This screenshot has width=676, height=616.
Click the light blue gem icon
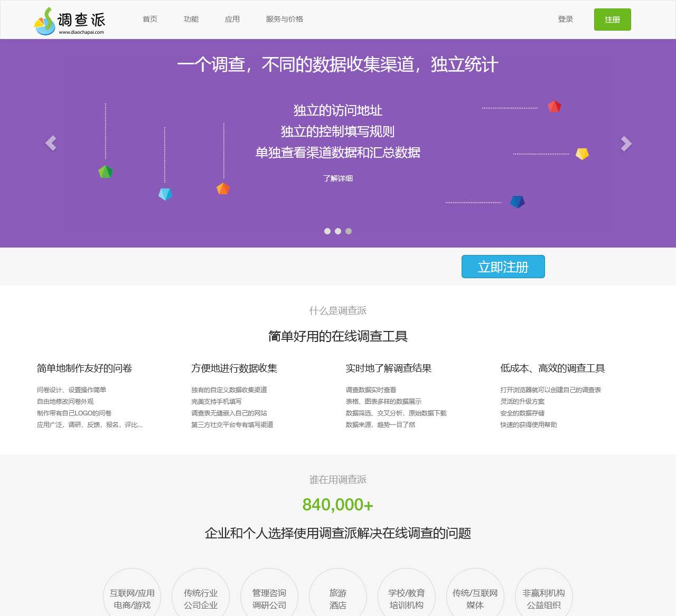point(165,194)
